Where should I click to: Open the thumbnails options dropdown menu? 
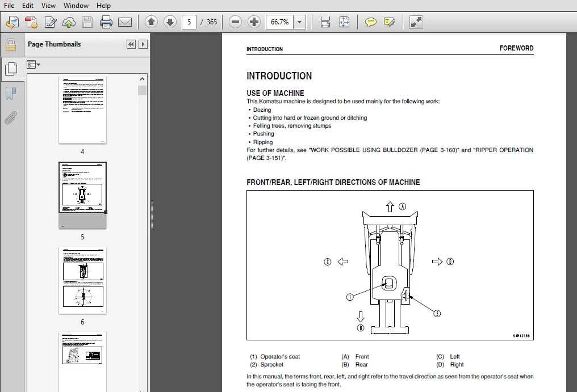tap(34, 65)
